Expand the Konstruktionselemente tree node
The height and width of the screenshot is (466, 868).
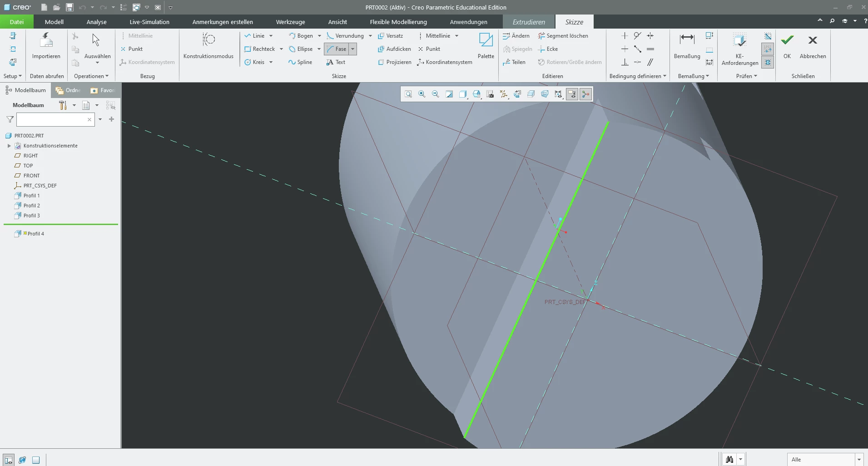pyautogui.click(x=9, y=146)
